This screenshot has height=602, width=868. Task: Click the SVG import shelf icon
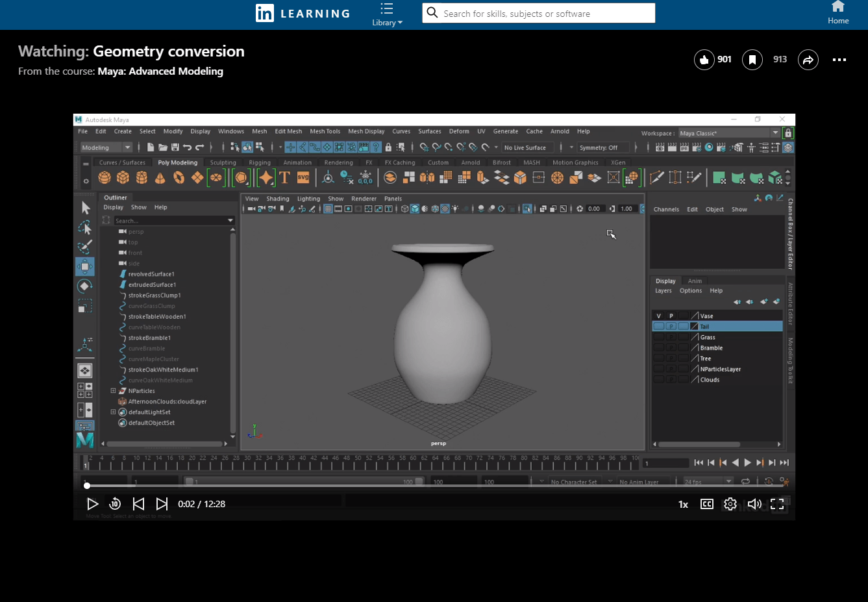tap(303, 177)
